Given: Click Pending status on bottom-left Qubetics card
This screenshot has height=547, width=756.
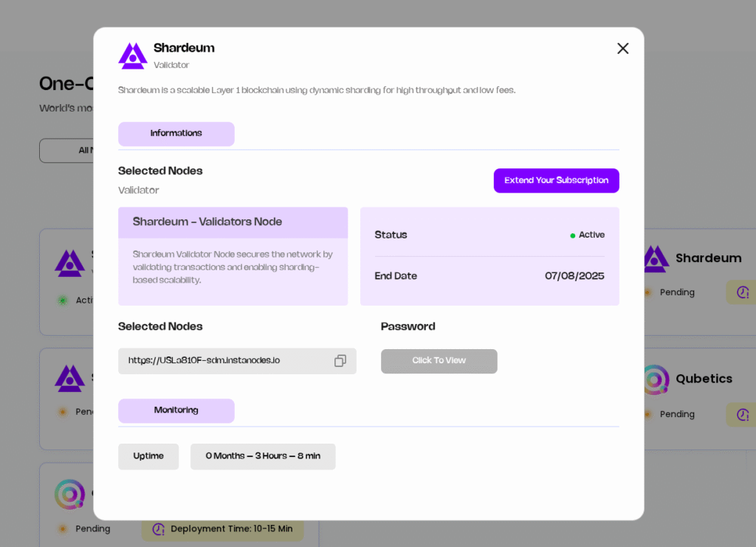Looking at the screenshot, I should pos(84,529).
